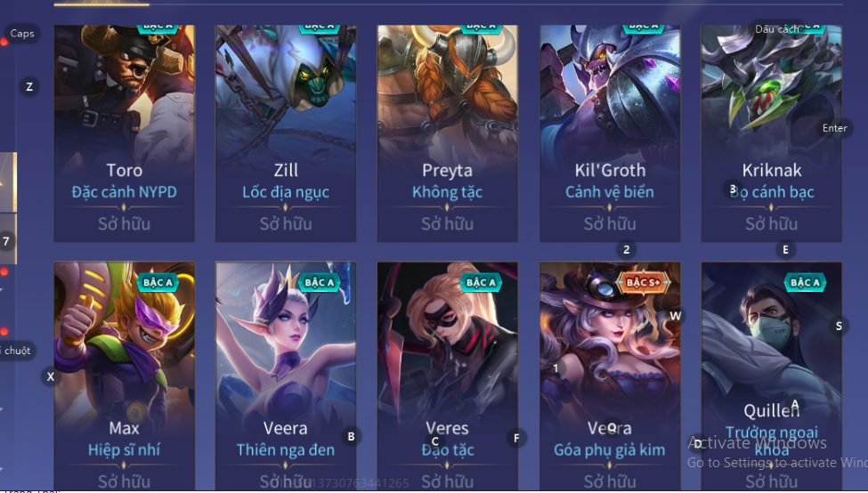Choose the Veres Đạo tặc skin card

pyautogui.click(x=447, y=376)
